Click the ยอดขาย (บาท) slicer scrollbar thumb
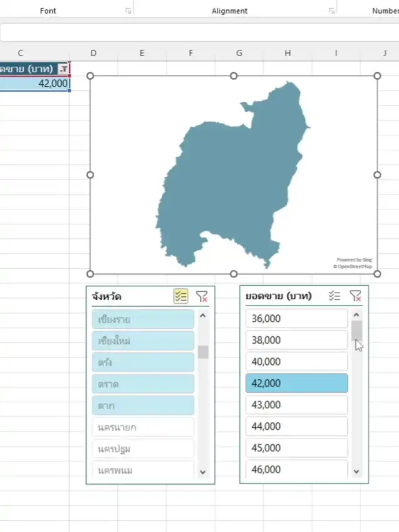This screenshot has width=399, height=532. (357, 332)
